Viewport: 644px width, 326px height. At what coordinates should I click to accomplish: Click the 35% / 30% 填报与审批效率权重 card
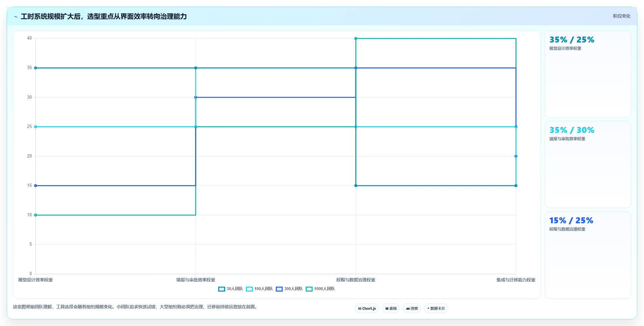coord(588,164)
